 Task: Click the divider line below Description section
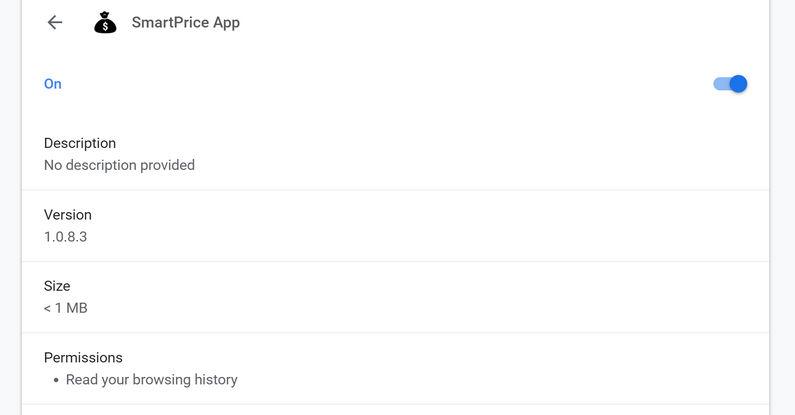point(395,190)
